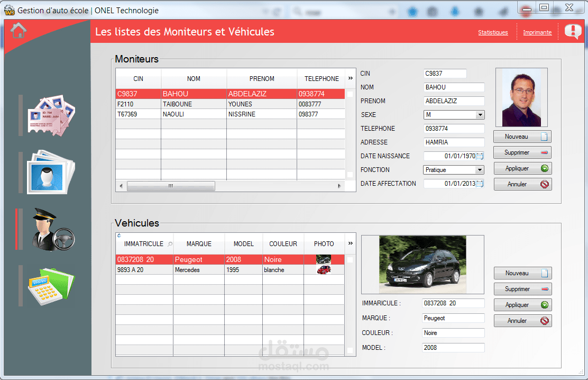Image resolution: width=588 pixels, height=380 pixels.
Task: Click the MODEL field containing 2008
Action: pyautogui.click(x=453, y=348)
